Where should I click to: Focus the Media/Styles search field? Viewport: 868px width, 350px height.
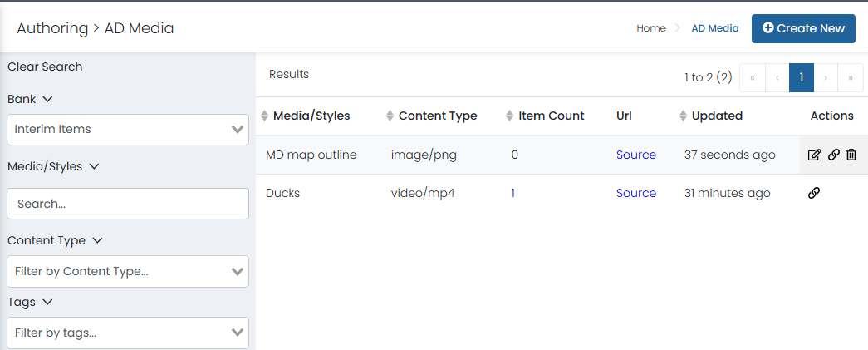pos(128,204)
